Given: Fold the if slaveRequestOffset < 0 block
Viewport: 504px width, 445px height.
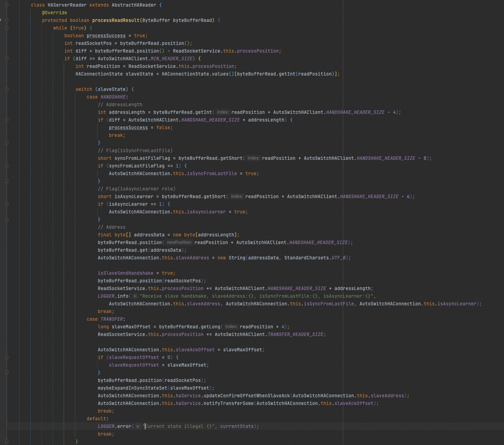Looking at the screenshot, I should coord(7,358).
